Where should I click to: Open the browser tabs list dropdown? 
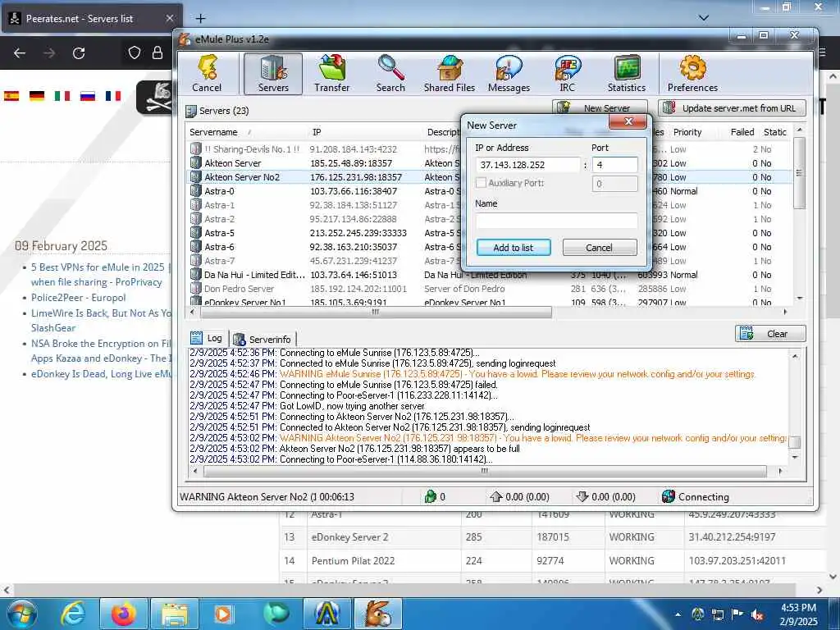704,18
